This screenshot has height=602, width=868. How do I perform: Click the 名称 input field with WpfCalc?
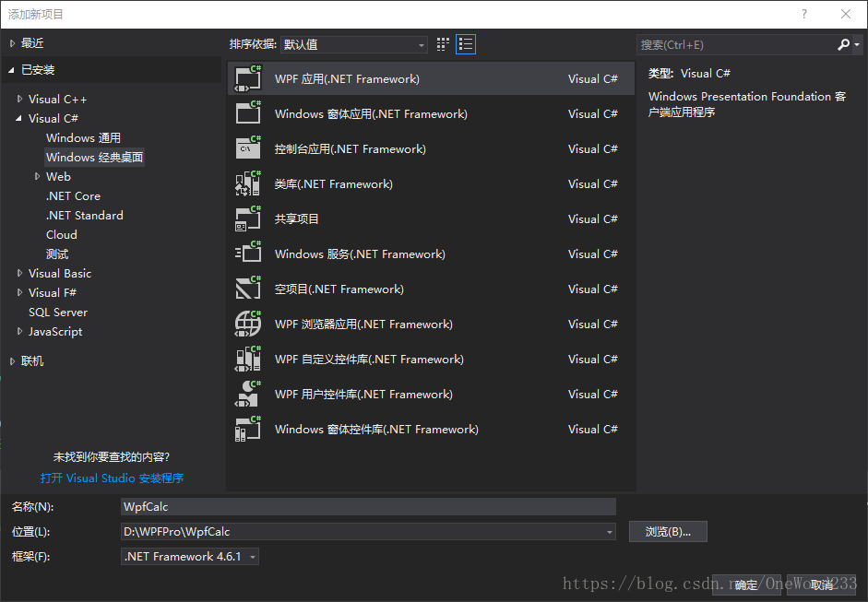point(368,507)
